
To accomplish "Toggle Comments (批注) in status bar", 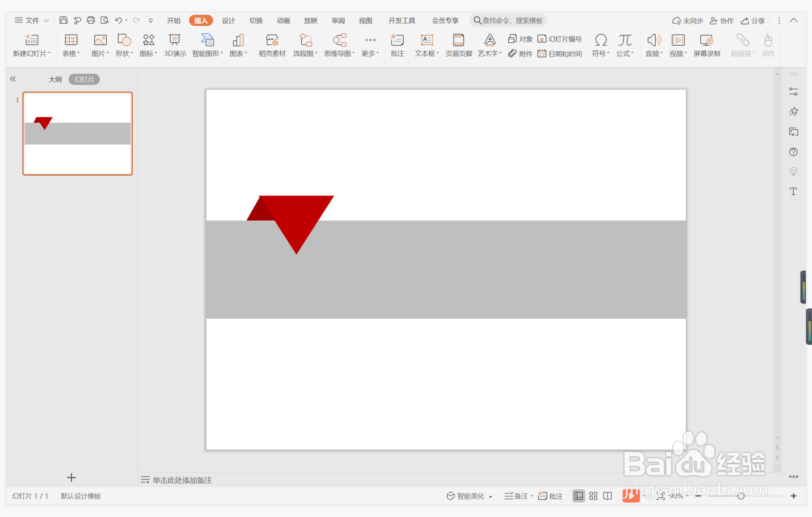I will coord(550,496).
